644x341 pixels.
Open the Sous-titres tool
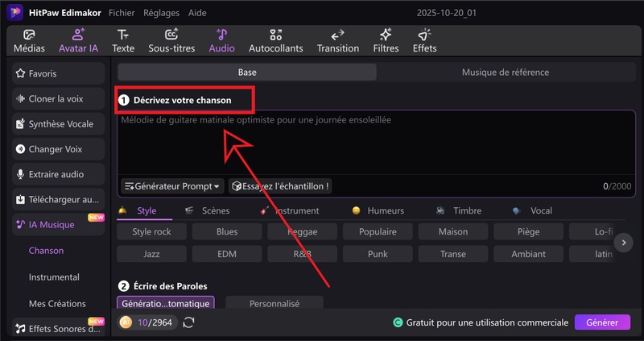(171, 40)
